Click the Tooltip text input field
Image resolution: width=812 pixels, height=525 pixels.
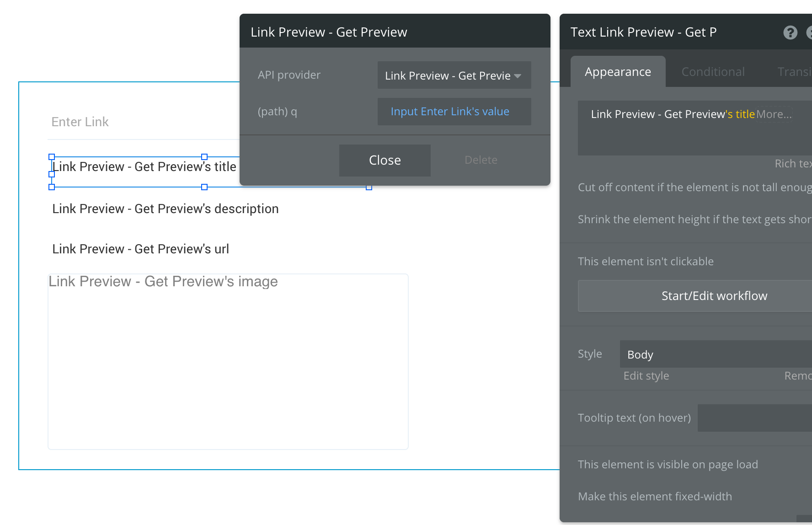pos(754,418)
